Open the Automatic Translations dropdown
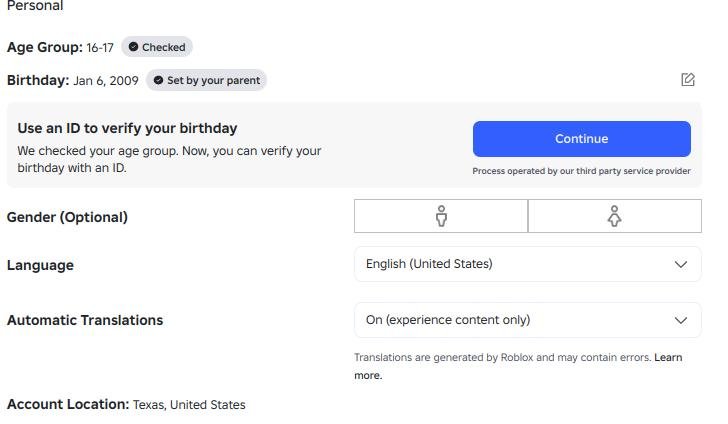 (527, 320)
